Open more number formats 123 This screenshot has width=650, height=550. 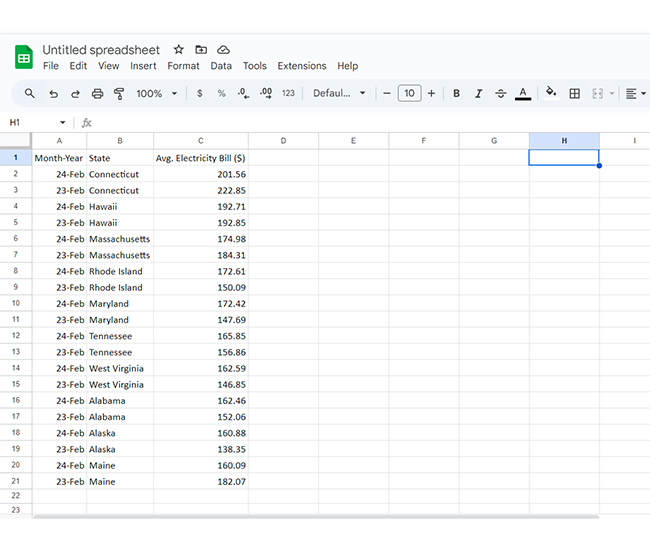[288, 94]
